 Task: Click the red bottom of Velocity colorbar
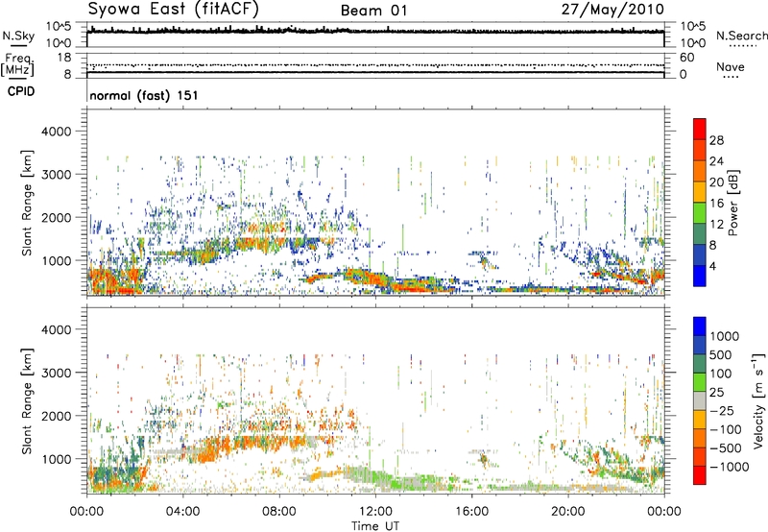point(700,475)
